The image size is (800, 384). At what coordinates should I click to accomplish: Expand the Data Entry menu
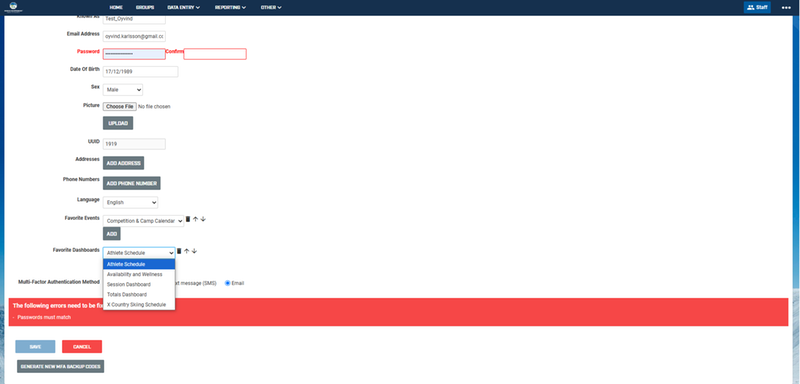(183, 8)
